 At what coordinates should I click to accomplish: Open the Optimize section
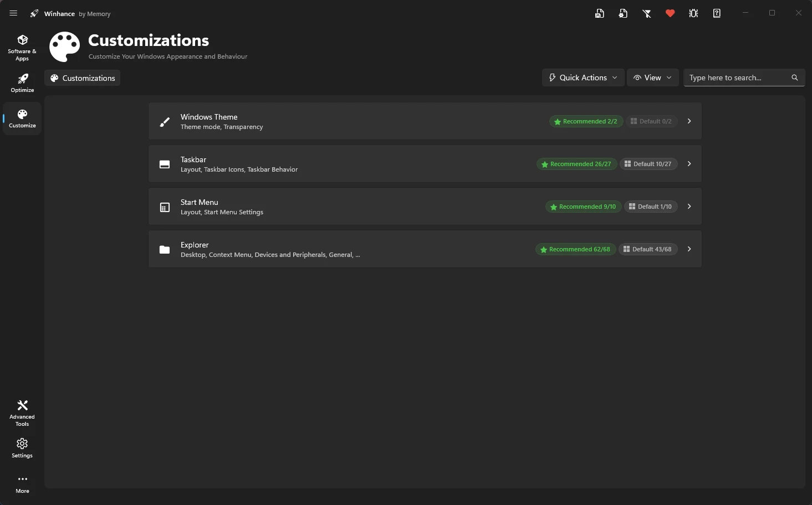pyautogui.click(x=22, y=83)
